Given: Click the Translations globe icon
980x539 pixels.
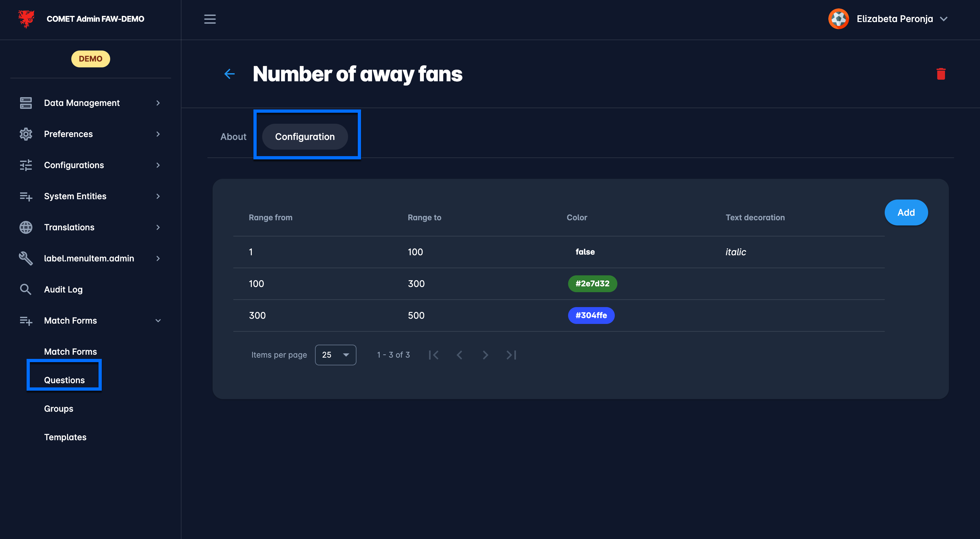Looking at the screenshot, I should point(26,227).
